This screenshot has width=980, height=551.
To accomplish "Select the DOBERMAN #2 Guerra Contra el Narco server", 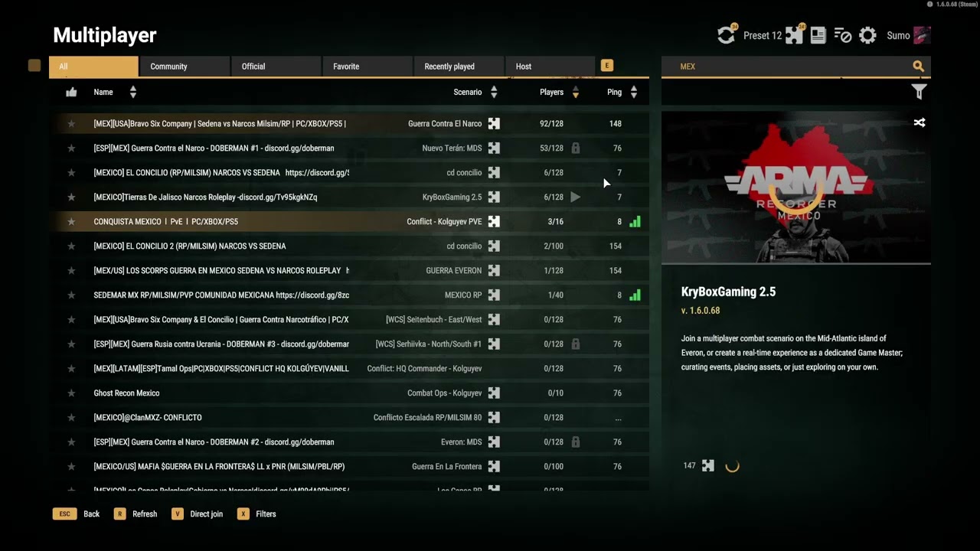I will click(x=349, y=442).
